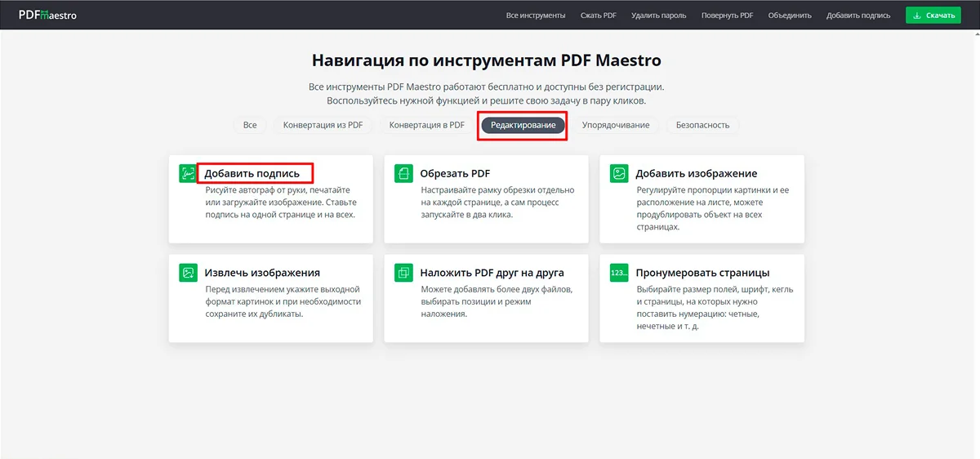980x459 pixels.
Task: Select the Редактирование filter tab
Action: pos(523,125)
